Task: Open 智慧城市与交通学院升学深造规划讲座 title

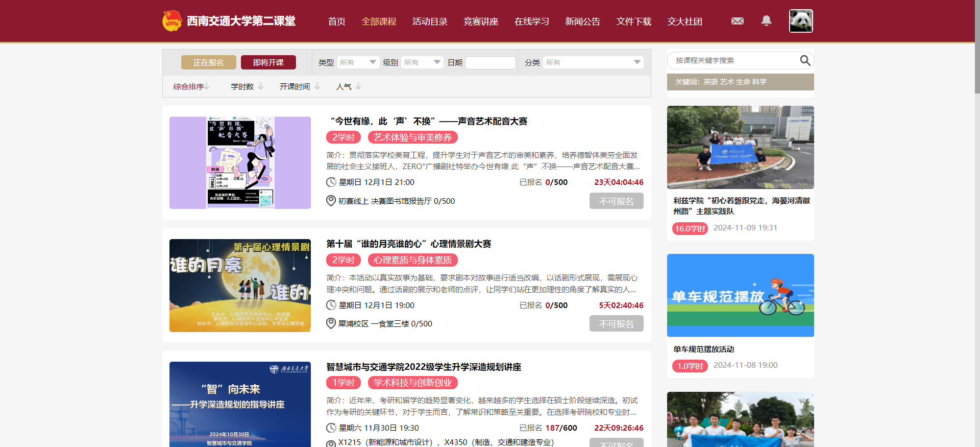Action: coord(424,367)
